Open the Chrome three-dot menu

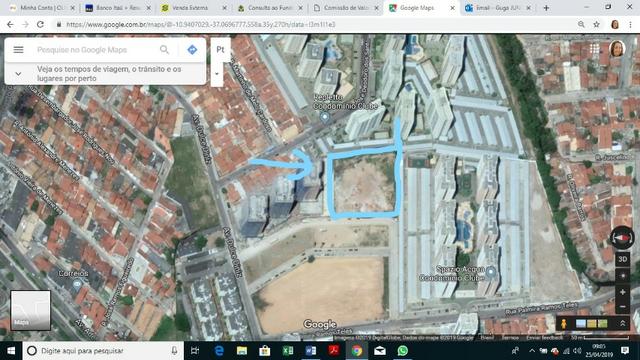click(630, 24)
